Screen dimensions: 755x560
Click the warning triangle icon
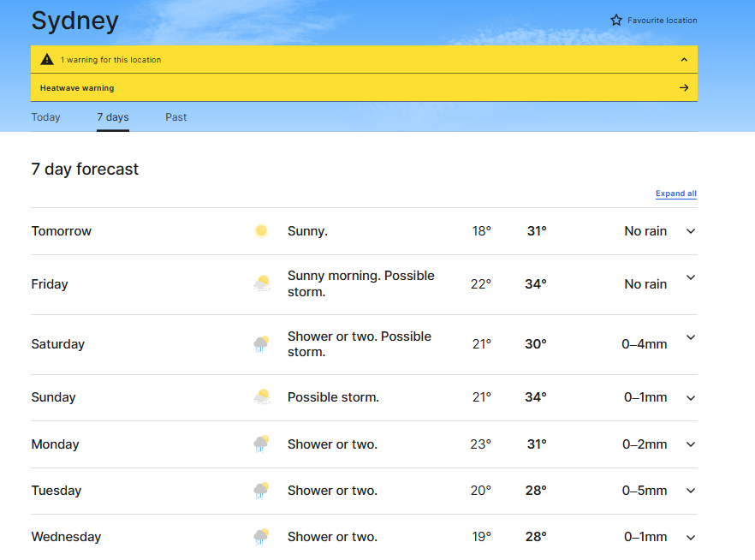tap(47, 60)
